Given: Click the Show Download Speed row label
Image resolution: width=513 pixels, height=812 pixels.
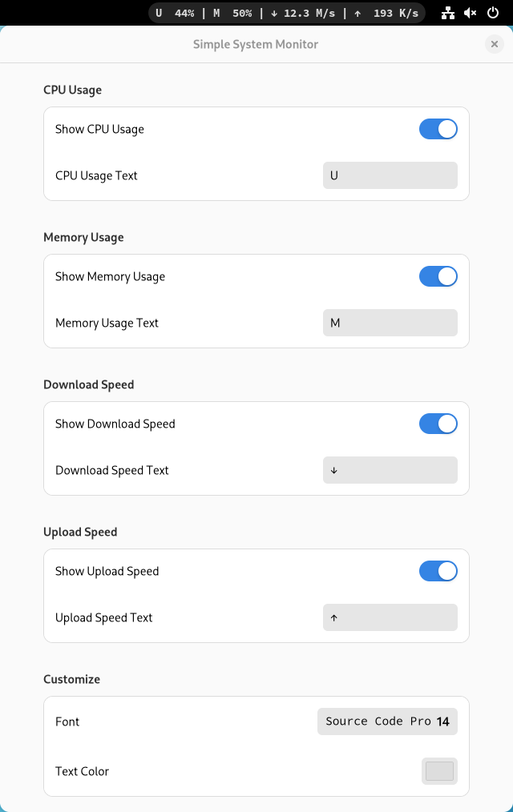Looking at the screenshot, I should [115, 424].
